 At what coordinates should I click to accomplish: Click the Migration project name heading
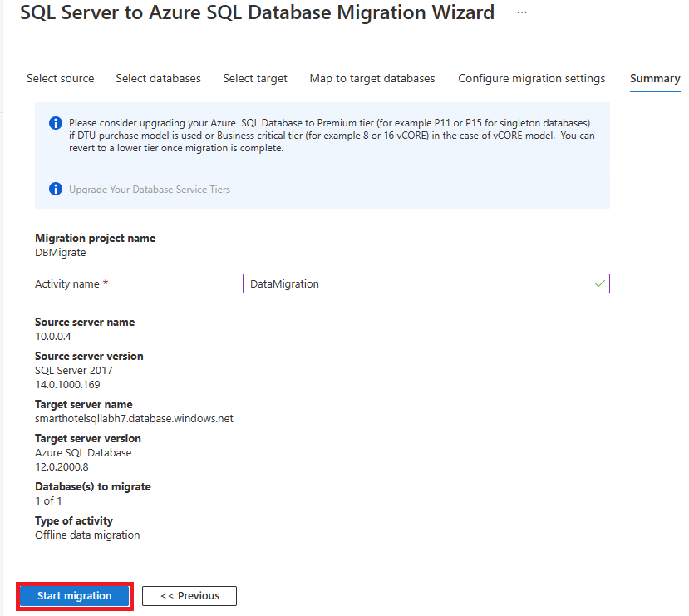point(96,238)
